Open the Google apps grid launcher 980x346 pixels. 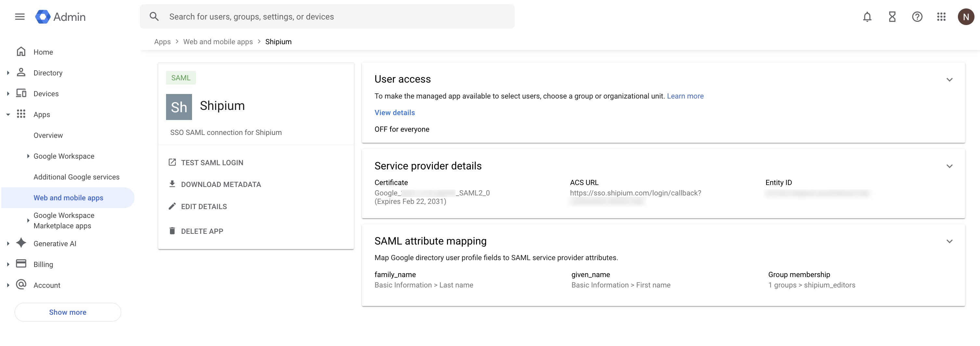[x=941, y=17]
